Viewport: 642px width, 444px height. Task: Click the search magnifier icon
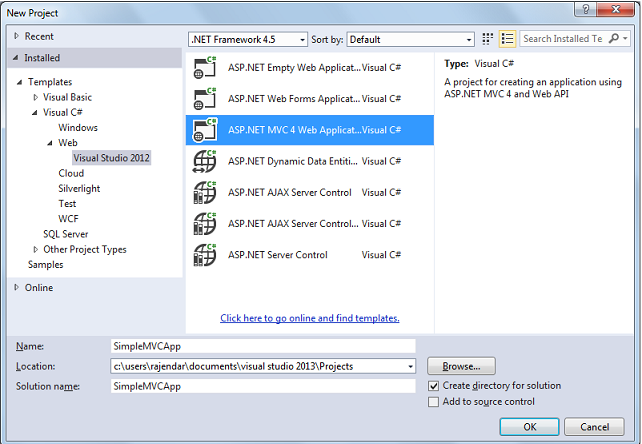[x=614, y=39]
